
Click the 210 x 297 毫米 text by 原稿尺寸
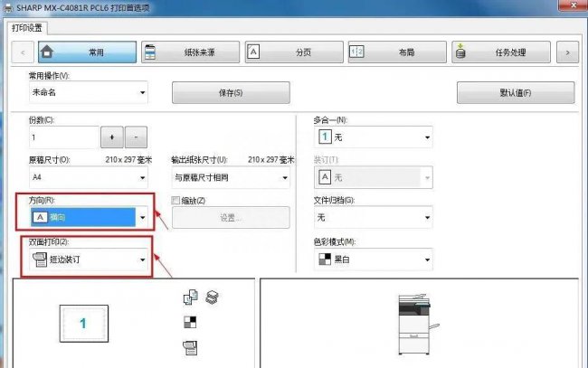(x=128, y=160)
